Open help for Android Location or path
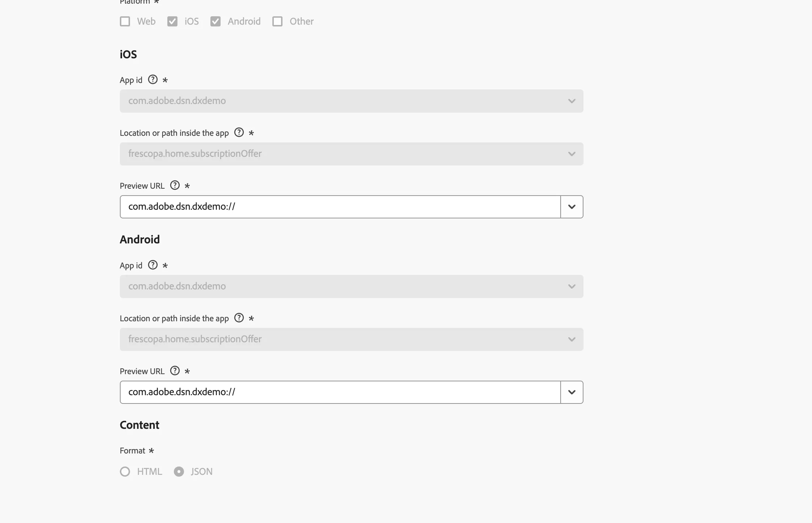This screenshot has height=523, width=812. click(239, 318)
